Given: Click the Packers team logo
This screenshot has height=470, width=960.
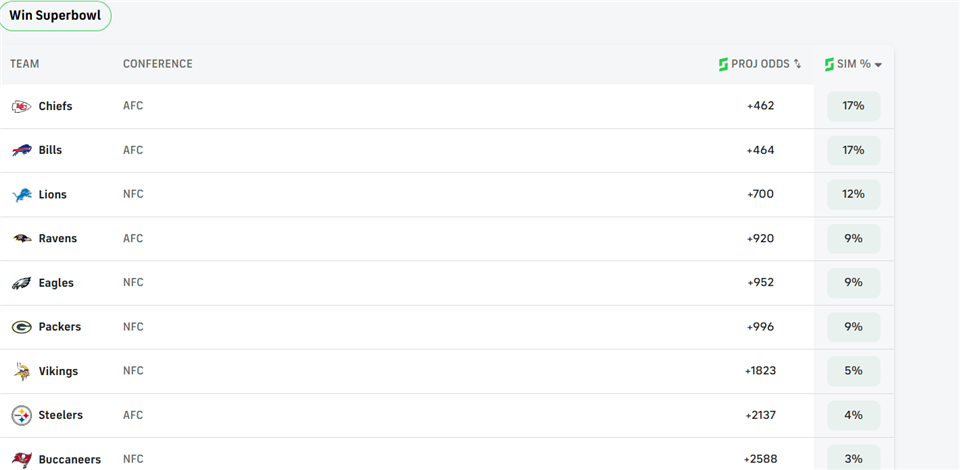Looking at the screenshot, I should tap(21, 327).
